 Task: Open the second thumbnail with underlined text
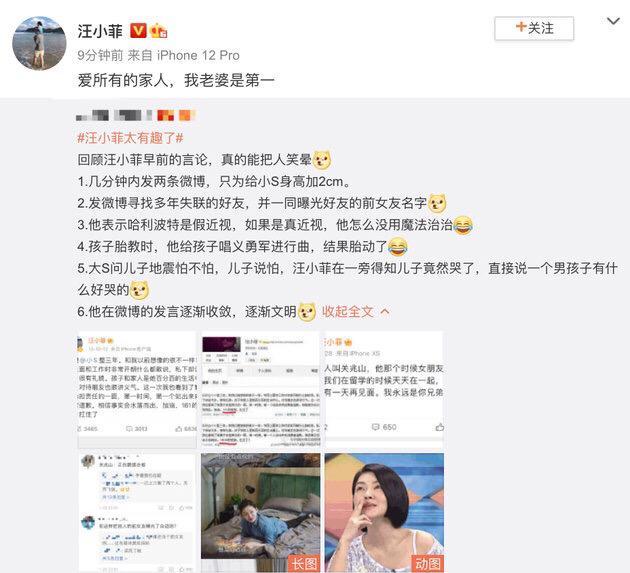click(x=260, y=389)
